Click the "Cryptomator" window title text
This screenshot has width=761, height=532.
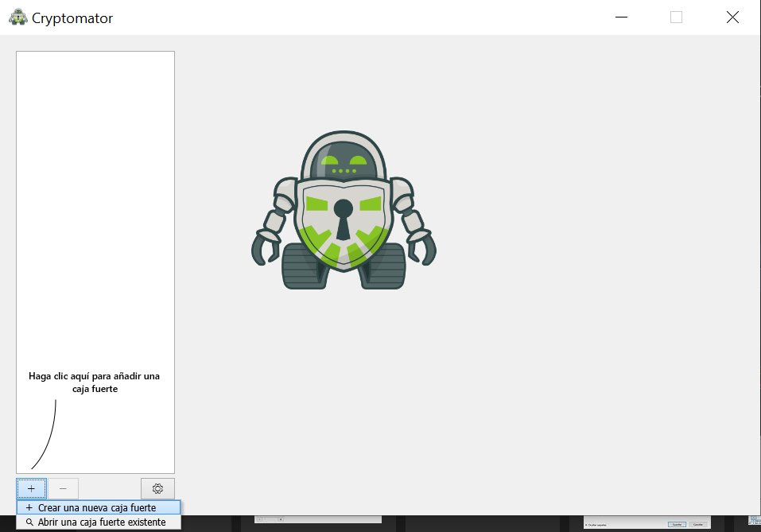[72, 17]
